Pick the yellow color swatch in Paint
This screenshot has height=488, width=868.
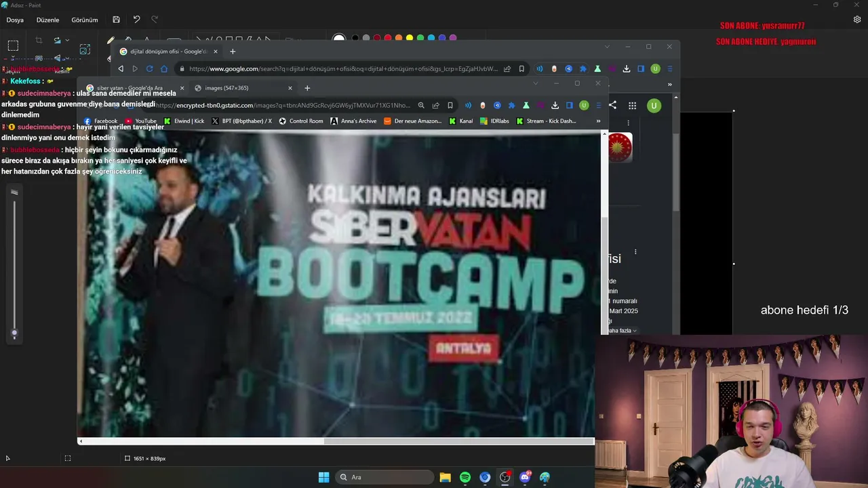click(x=410, y=39)
